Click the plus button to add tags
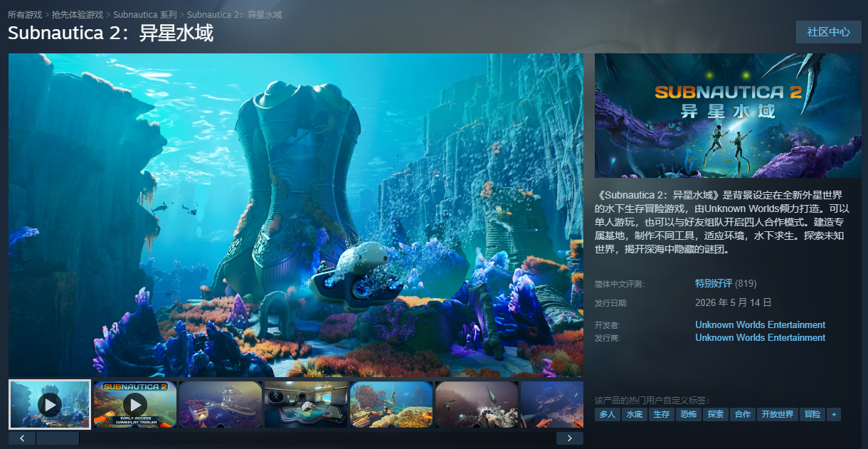 (834, 414)
